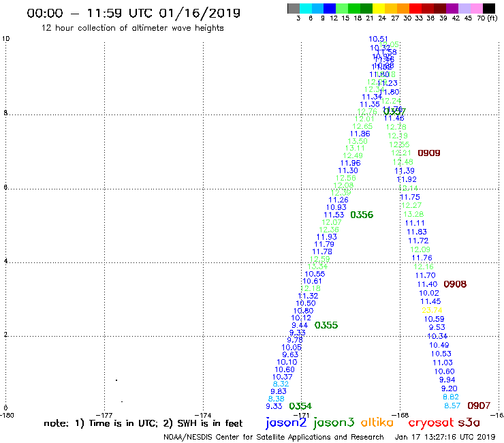
Task: Click the 0356 pass time label
Action: tap(362, 215)
